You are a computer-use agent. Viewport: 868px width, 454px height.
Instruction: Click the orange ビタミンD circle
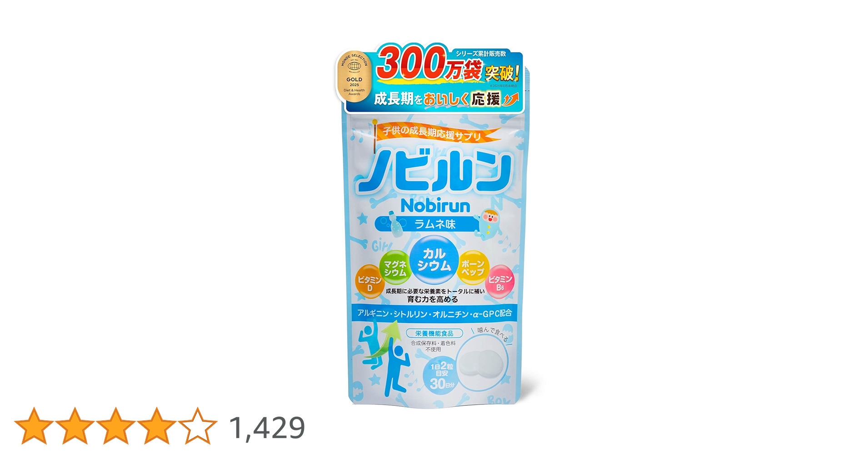tap(369, 282)
